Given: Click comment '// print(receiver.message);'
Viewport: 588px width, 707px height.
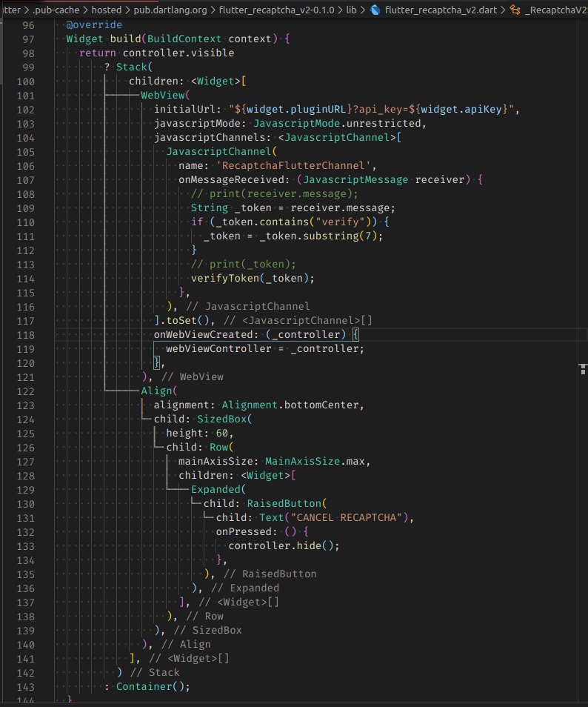Looking at the screenshot, I should click(x=275, y=193).
